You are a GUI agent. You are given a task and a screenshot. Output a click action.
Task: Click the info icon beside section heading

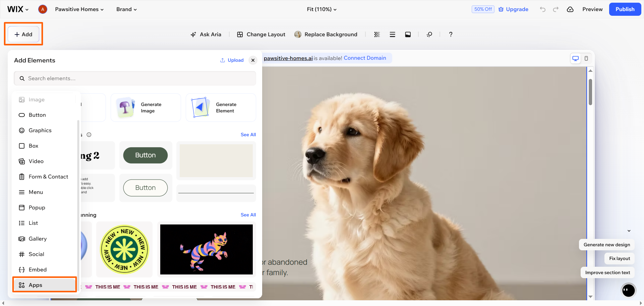coord(89,135)
